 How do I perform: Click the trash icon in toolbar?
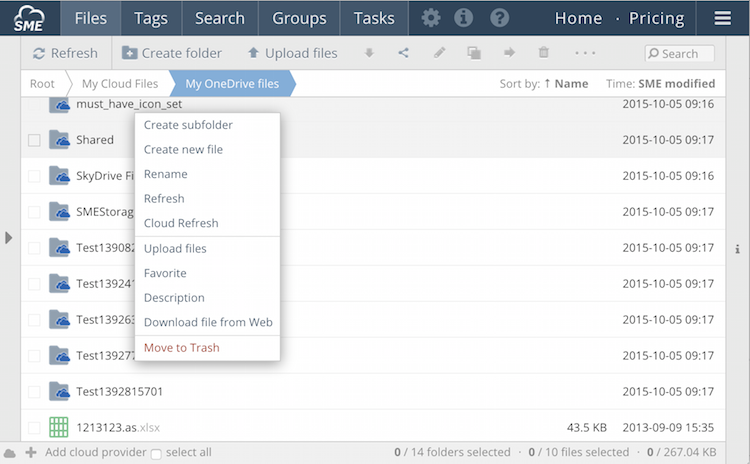544,53
